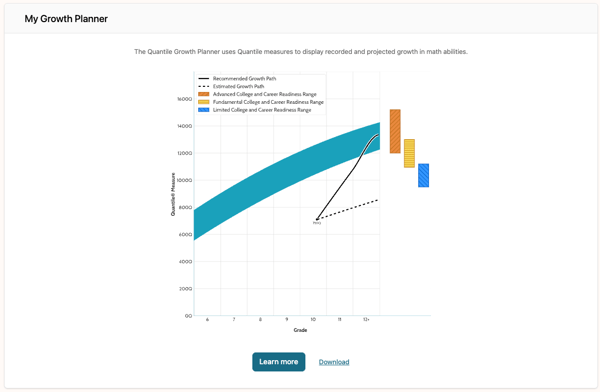
Task: Click the orange Advanced readiness bar beside chart
Action: [395, 131]
